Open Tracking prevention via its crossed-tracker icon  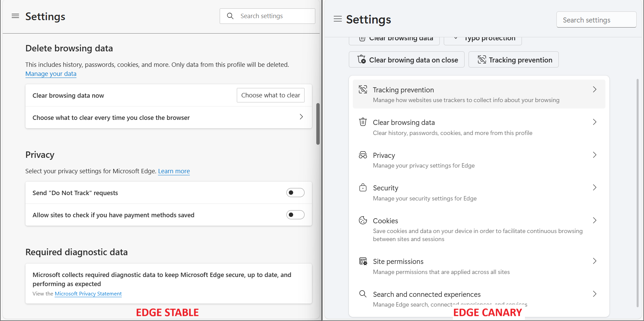click(482, 59)
